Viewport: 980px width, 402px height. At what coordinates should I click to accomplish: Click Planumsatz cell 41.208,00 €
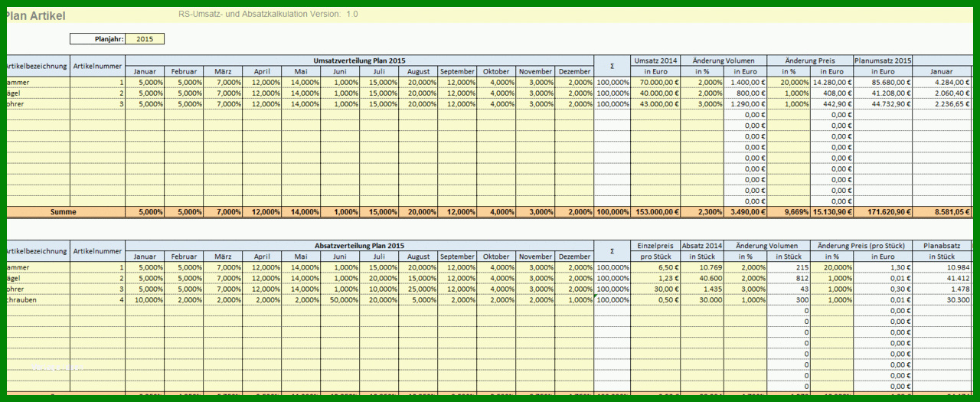[x=883, y=93]
